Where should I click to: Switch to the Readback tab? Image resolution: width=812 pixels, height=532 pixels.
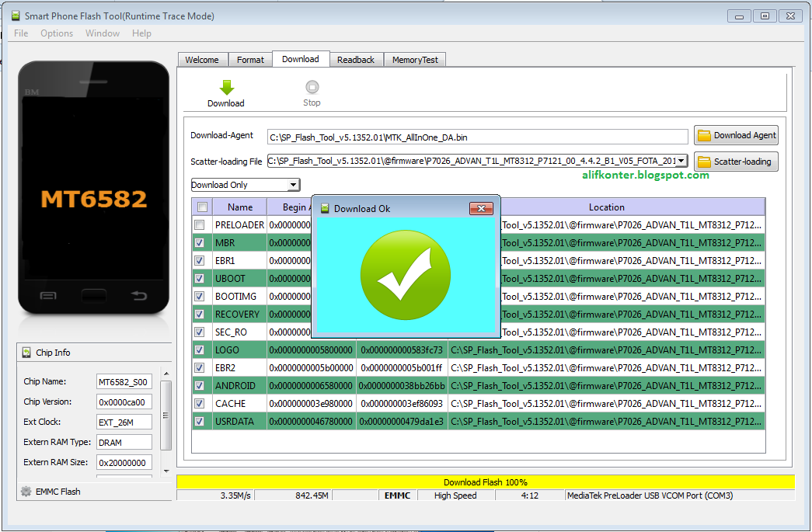click(356, 59)
